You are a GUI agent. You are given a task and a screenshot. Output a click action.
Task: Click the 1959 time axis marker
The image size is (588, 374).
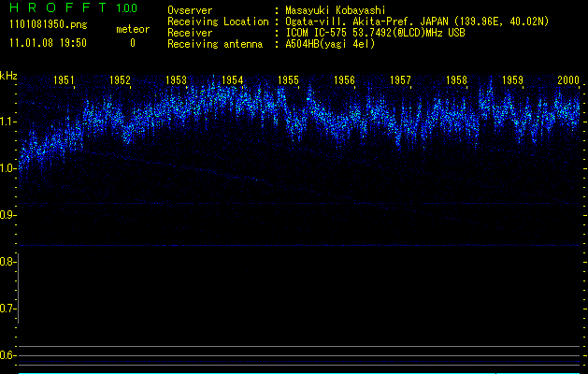click(x=512, y=79)
